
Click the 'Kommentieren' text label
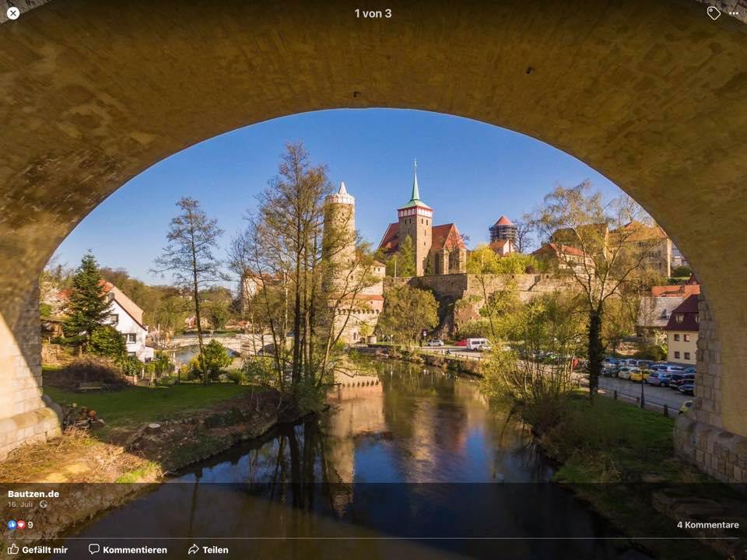point(135,550)
